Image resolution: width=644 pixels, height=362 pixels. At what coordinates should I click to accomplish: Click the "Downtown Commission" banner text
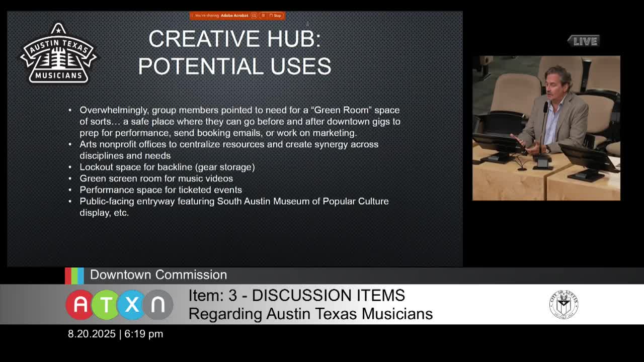tap(158, 275)
